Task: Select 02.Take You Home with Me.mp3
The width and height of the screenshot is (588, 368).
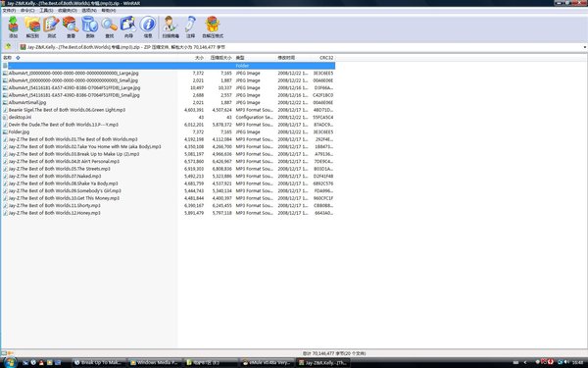Action: pos(84,147)
